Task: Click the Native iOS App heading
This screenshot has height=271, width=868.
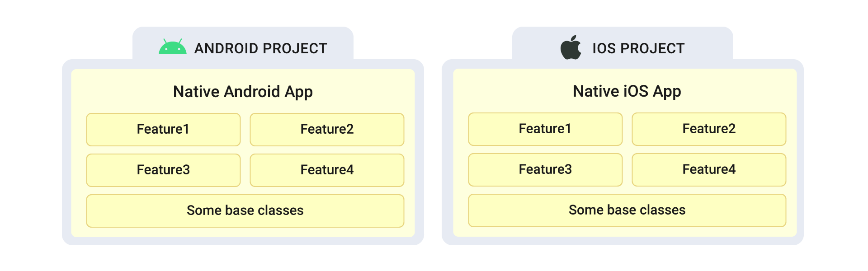Action: (627, 91)
